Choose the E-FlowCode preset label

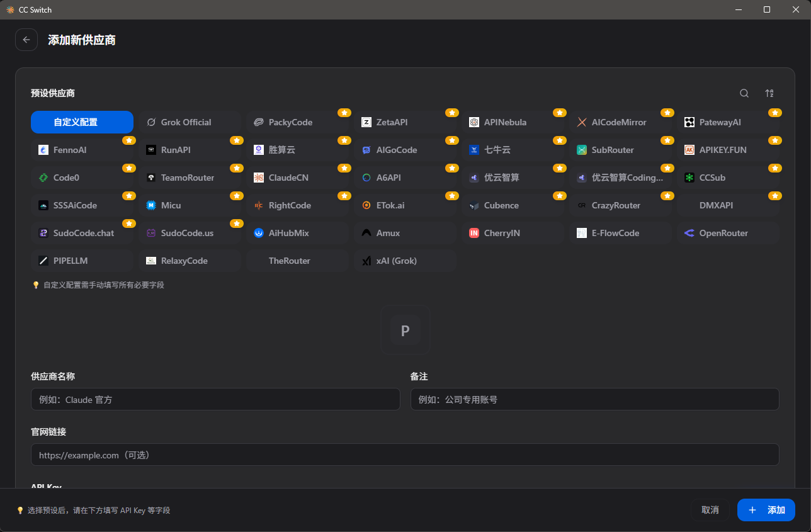tap(615, 233)
